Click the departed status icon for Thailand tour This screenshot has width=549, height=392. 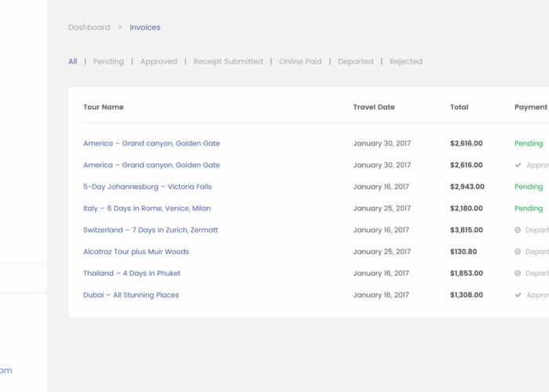click(x=518, y=274)
